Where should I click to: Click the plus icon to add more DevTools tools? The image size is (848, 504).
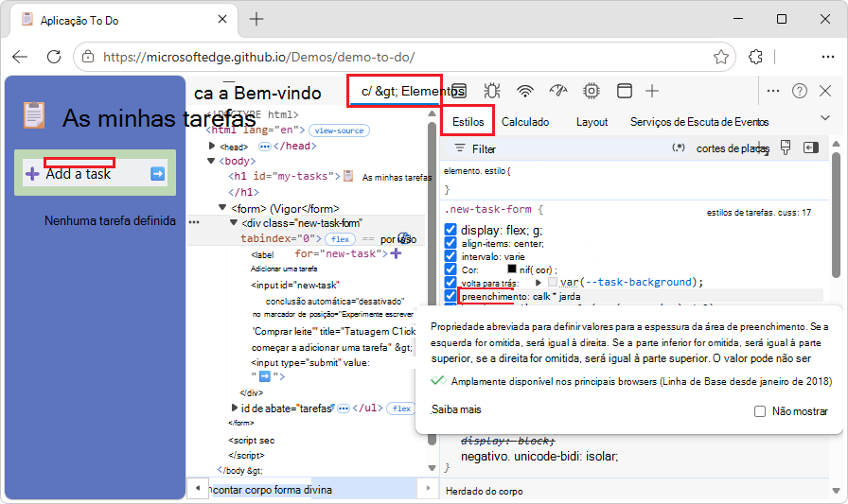[652, 91]
